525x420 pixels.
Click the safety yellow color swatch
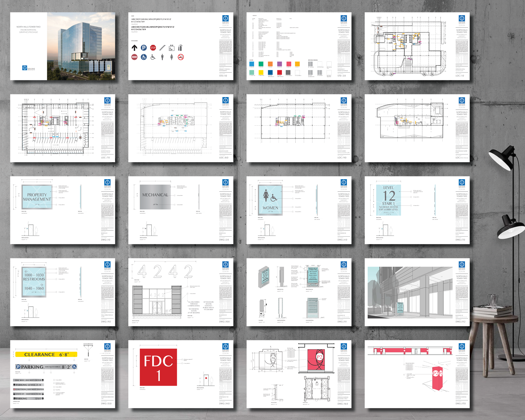261,72
